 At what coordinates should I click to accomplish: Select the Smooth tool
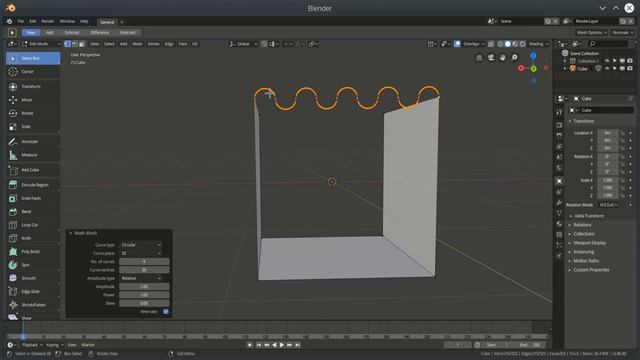click(x=33, y=278)
